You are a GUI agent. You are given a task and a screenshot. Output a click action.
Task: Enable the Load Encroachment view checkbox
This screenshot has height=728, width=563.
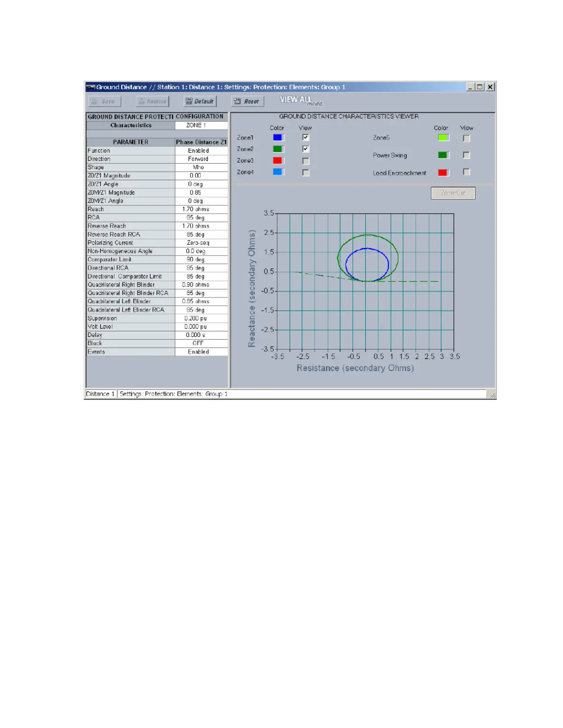(466, 172)
